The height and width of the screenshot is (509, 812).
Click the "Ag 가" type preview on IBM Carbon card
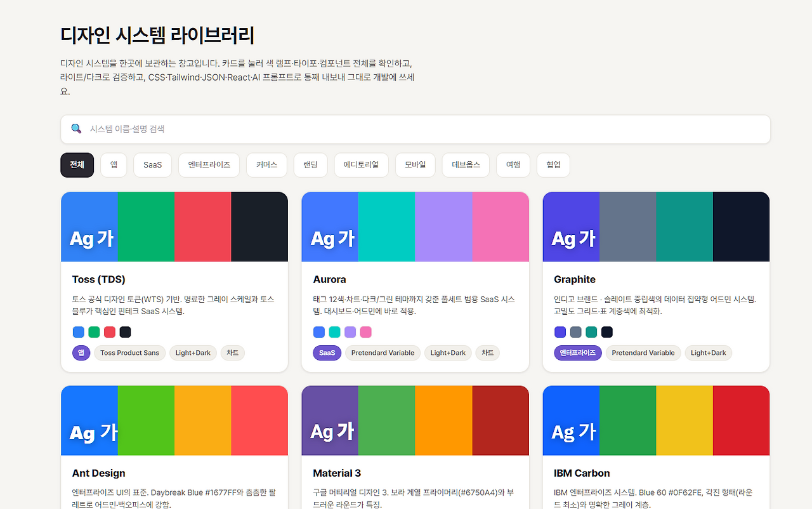coord(574,432)
